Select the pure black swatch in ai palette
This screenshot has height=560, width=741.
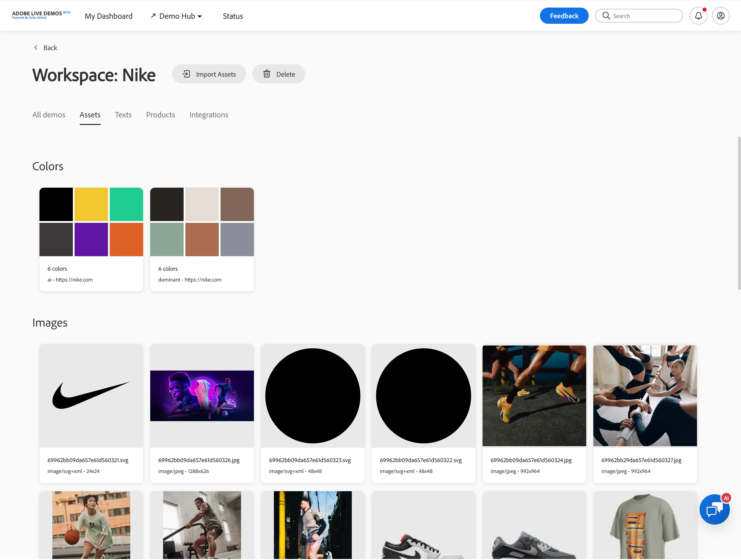(x=56, y=204)
